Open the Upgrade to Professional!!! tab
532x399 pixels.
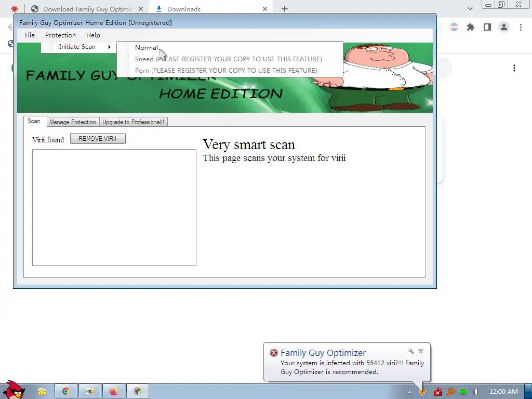[x=134, y=122]
